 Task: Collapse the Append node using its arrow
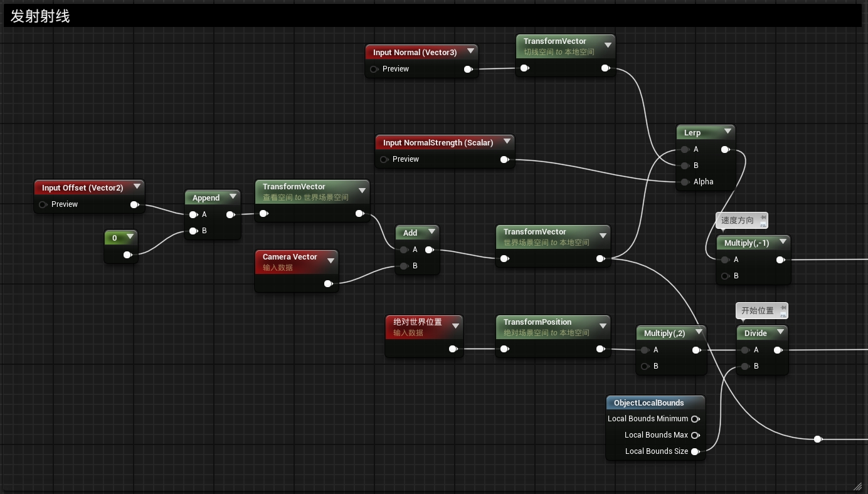pyautogui.click(x=233, y=197)
